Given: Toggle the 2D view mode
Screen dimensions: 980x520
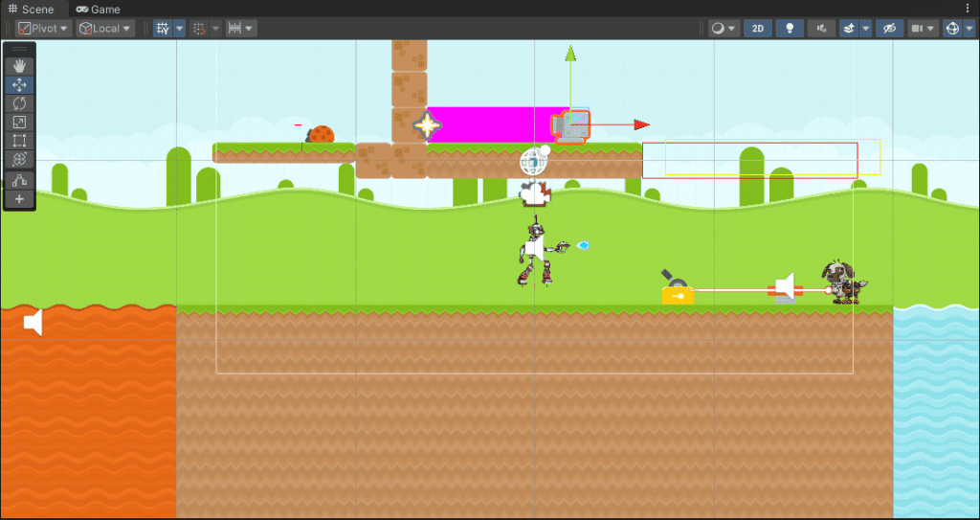Looking at the screenshot, I should [x=758, y=28].
